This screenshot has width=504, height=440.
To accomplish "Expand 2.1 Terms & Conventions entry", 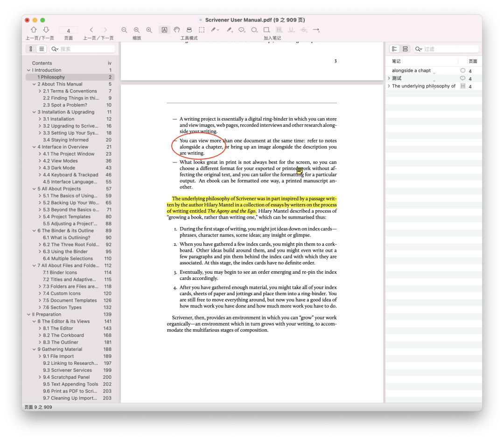I will click(x=40, y=91).
